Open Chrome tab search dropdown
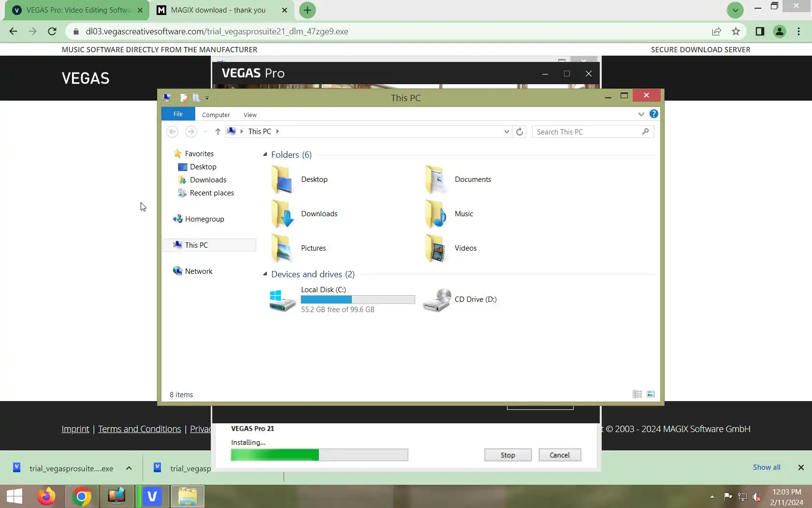 [x=735, y=10]
